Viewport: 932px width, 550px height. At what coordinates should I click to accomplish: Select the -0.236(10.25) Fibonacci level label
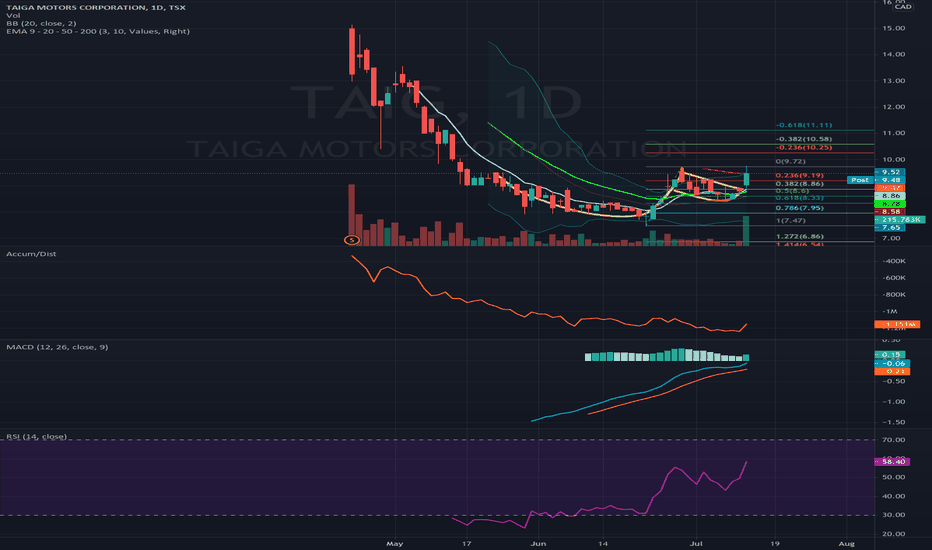click(x=804, y=147)
